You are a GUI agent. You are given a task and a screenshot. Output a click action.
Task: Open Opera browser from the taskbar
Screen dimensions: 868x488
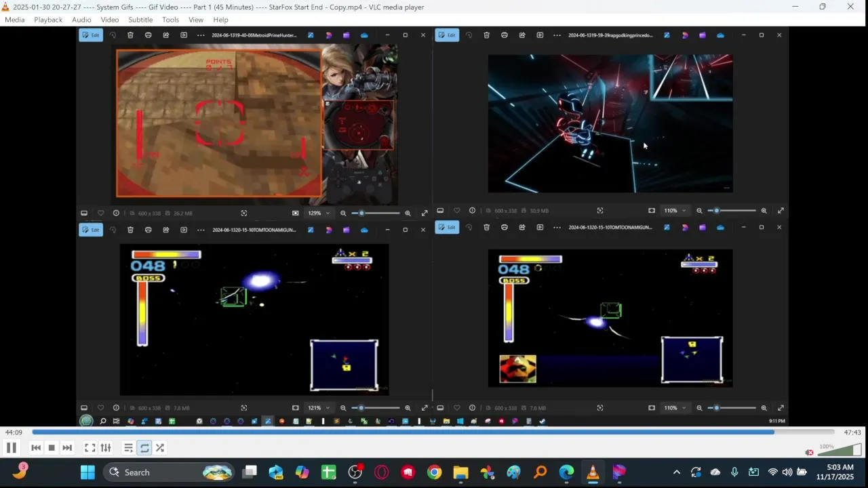[x=381, y=472]
